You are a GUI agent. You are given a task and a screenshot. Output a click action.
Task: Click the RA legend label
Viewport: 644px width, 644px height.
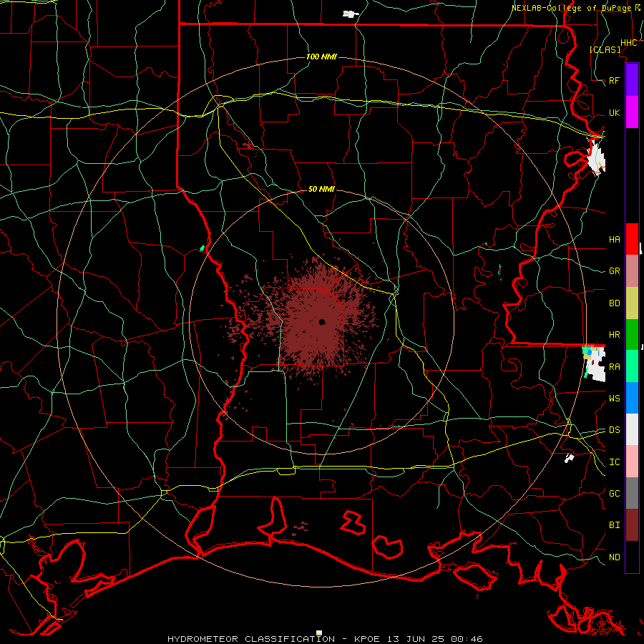click(615, 366)
